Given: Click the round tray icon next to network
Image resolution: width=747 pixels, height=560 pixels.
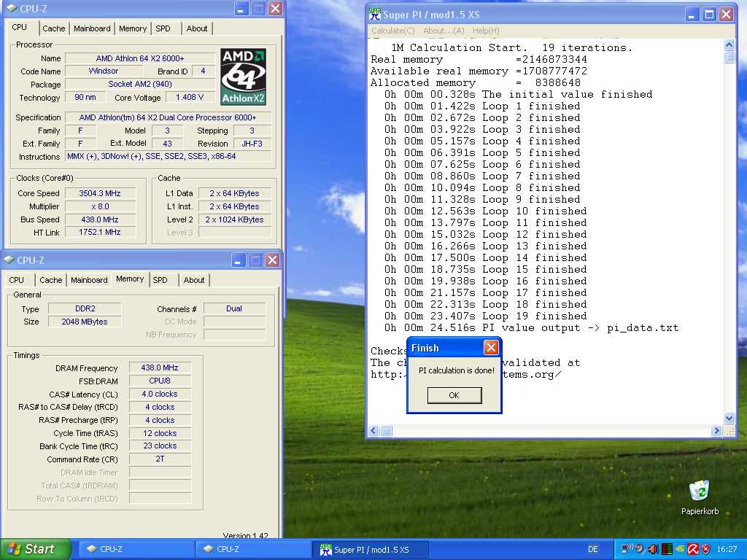Looking at the screenshot, I should (640, 548).
